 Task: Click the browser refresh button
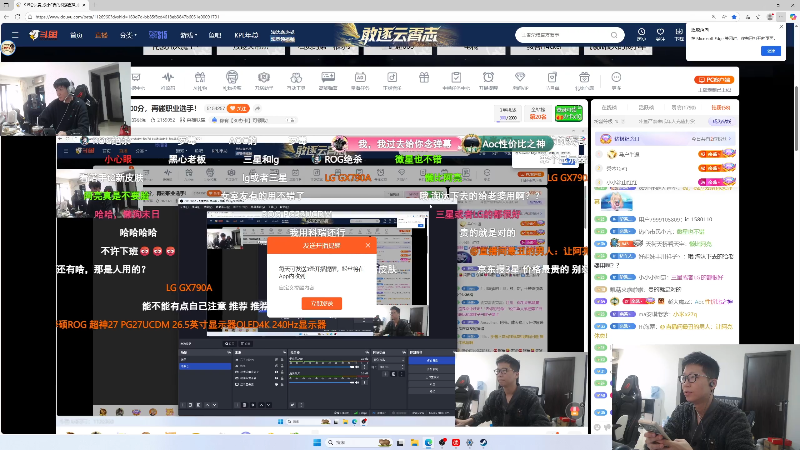point(18,17)
